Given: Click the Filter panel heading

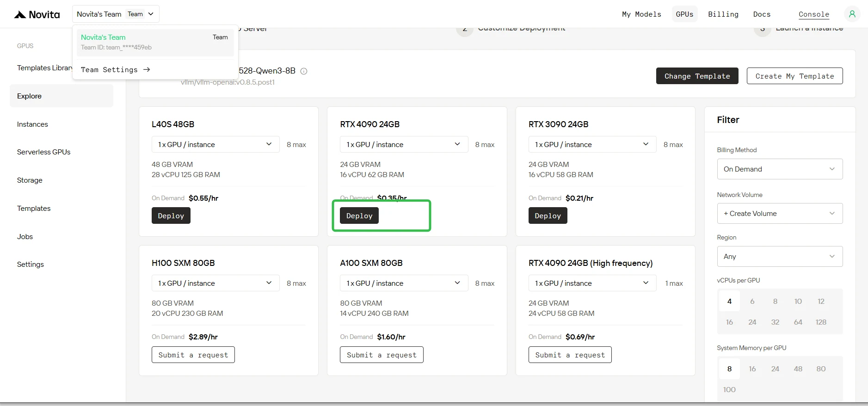Looking at the screenshot, I should [x=728, y=120].
